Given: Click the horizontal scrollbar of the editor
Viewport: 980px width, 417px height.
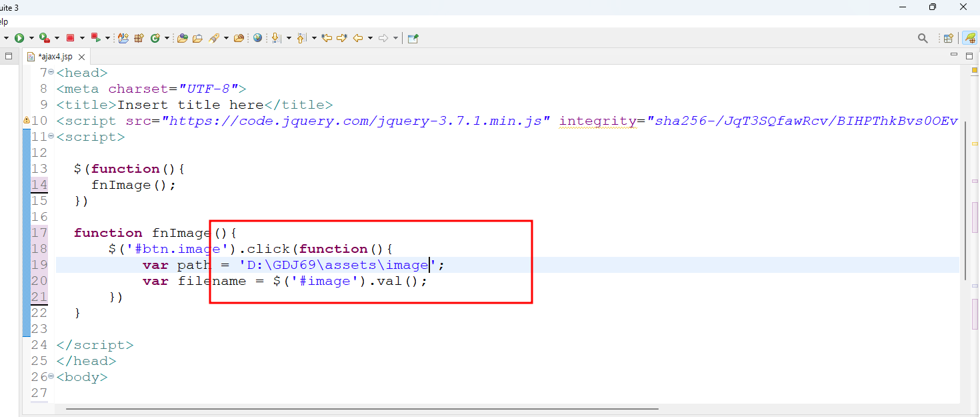Looking at the screenshot, I should [x=362, y=408].
